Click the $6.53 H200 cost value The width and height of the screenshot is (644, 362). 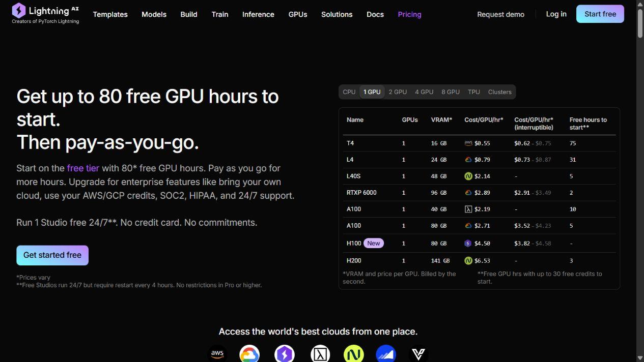482,260
